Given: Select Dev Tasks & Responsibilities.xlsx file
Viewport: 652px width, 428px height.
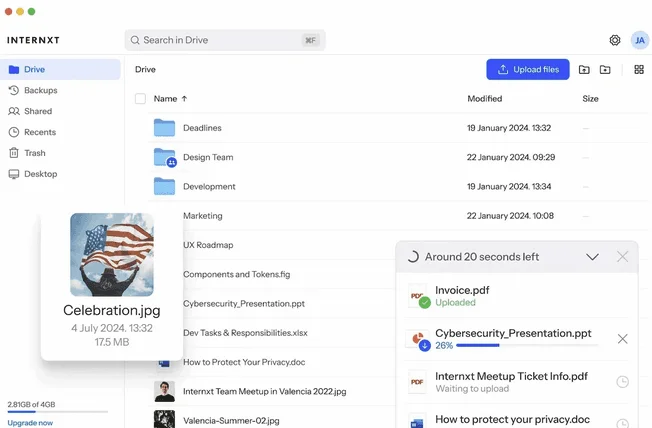Looking at the screenshot, I should [245, 333].
